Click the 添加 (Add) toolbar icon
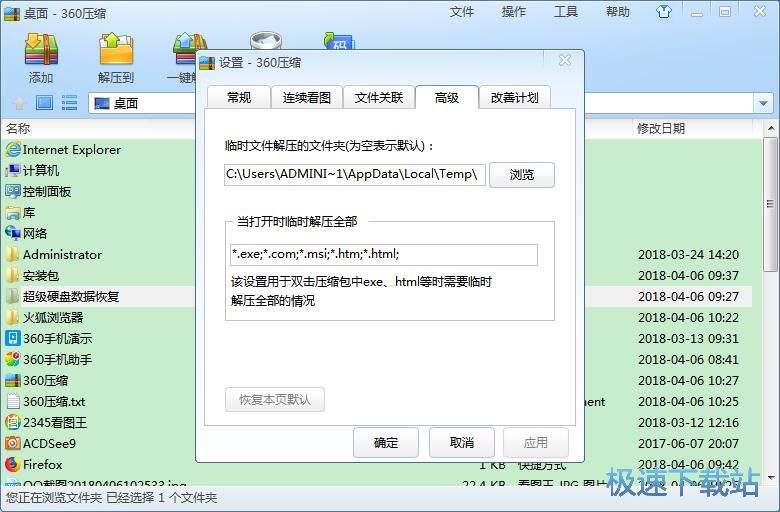 tap(41, 50)
